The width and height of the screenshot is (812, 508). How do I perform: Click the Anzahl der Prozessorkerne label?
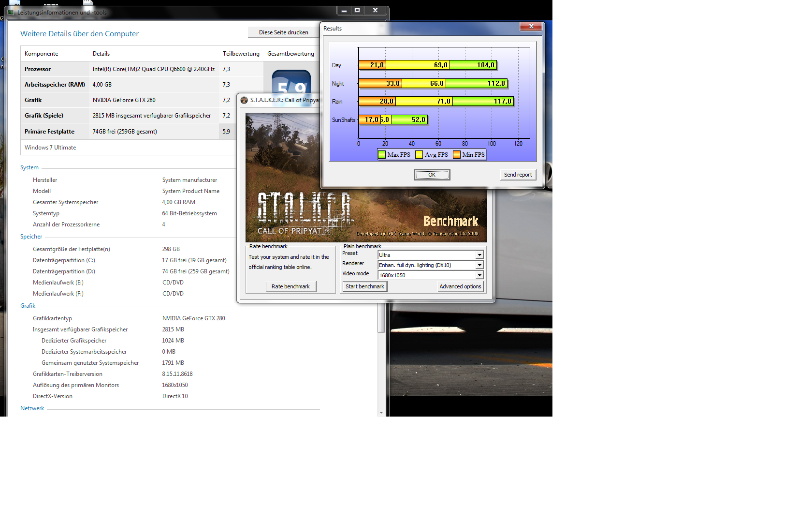(x=66, y=224)
